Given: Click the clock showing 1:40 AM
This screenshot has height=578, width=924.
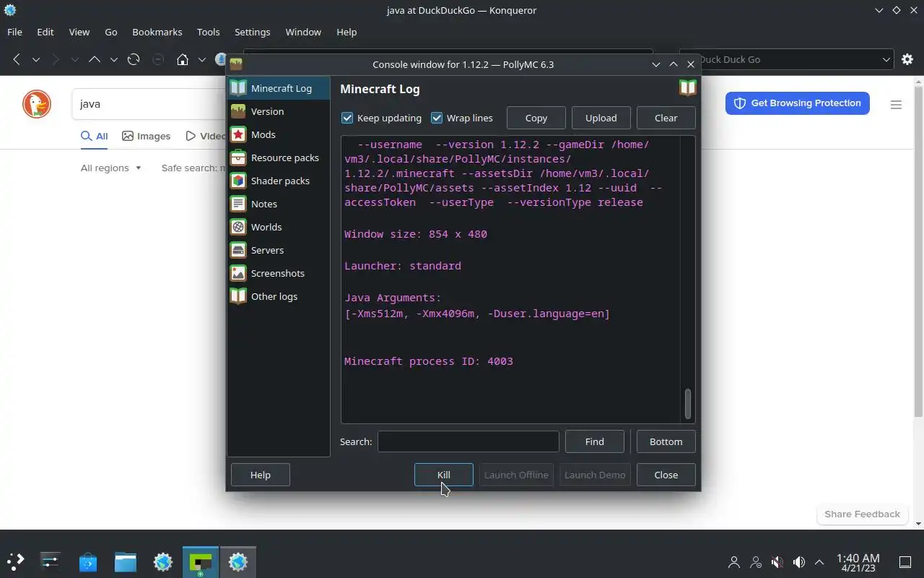Looking at the screenshot, I should (858, 558).
